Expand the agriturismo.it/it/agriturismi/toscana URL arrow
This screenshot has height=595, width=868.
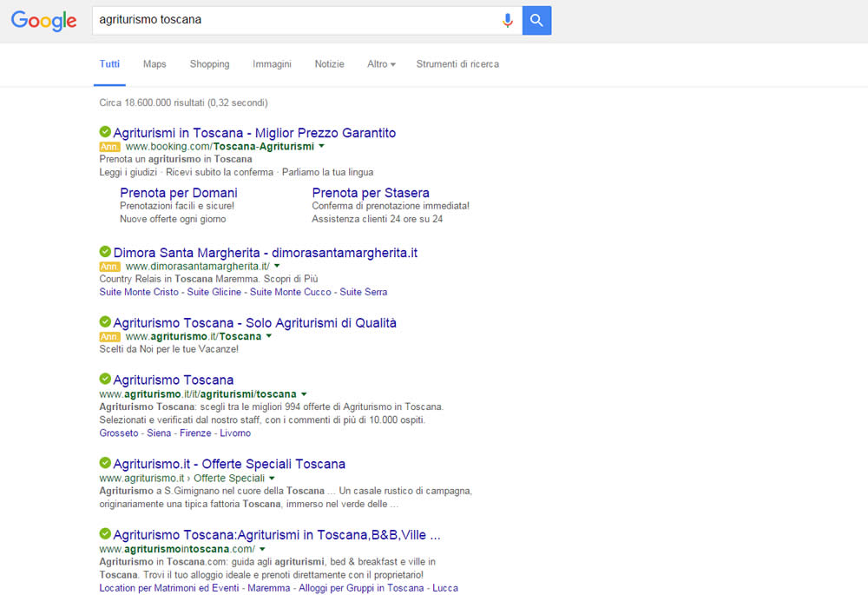pyautogui.click(x=304, y=393)
